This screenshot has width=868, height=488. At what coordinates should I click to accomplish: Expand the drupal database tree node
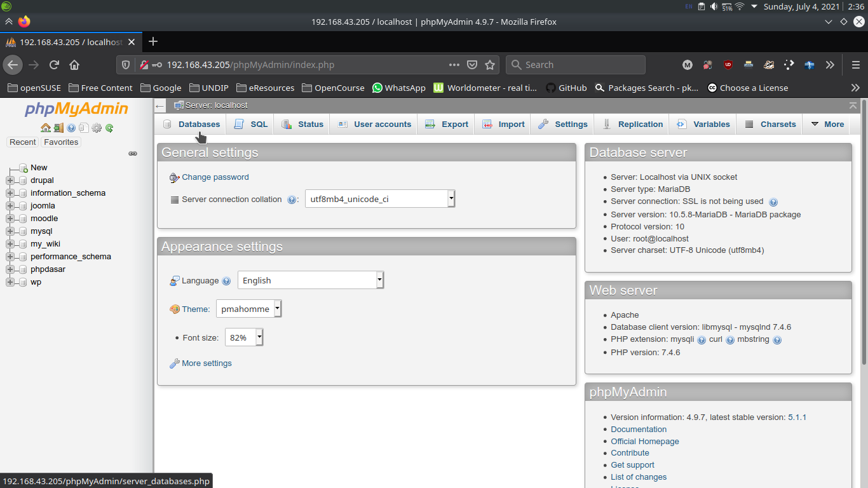(10, 180)
